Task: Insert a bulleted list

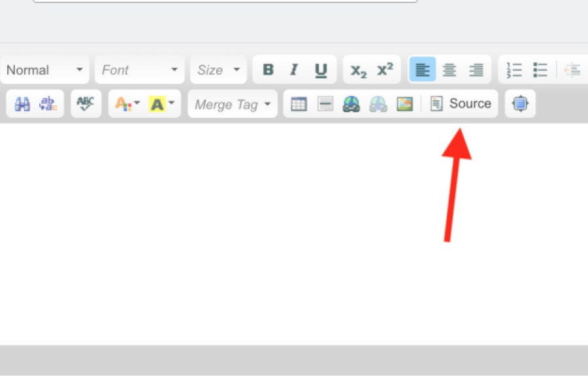Action: (x=540, y=70)
